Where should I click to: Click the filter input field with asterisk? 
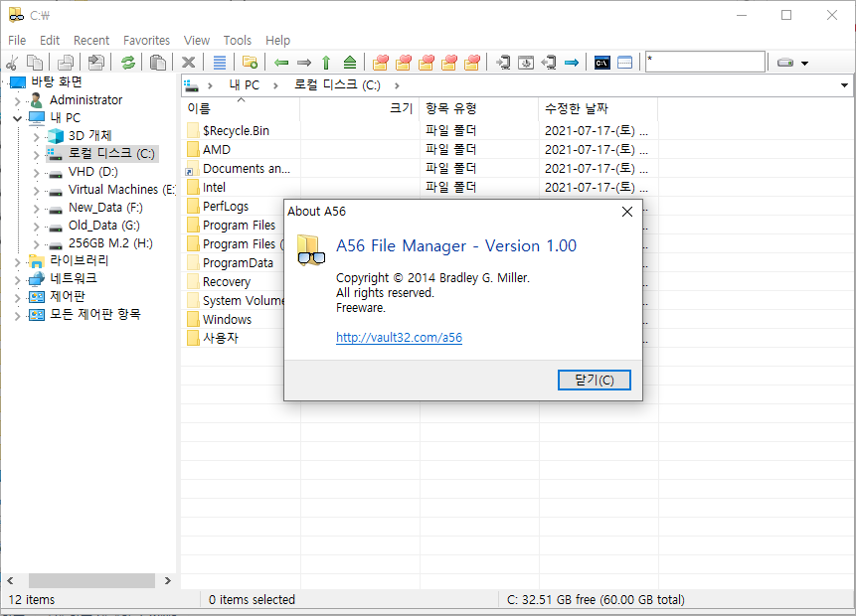705,63
